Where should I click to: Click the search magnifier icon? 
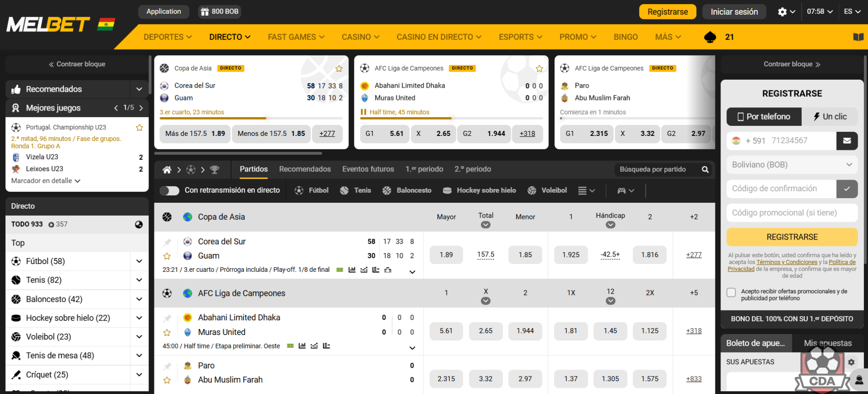coord(705,170)
